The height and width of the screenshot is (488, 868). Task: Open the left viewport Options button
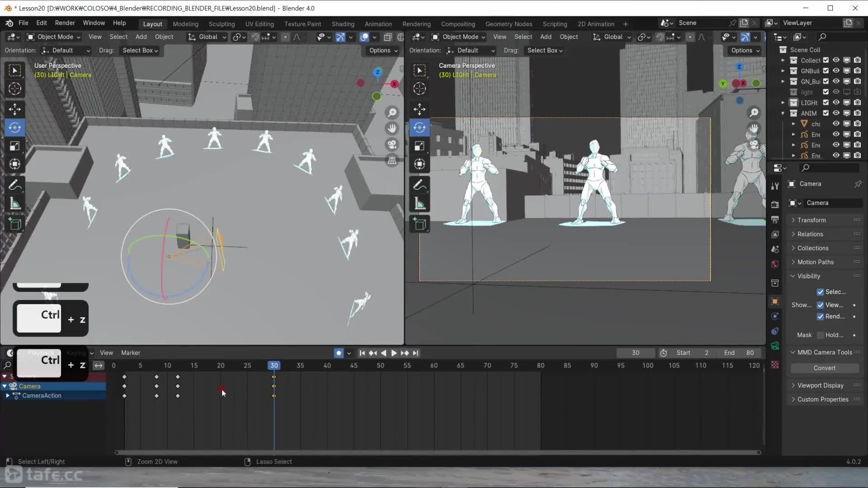(x=383, y=51)
